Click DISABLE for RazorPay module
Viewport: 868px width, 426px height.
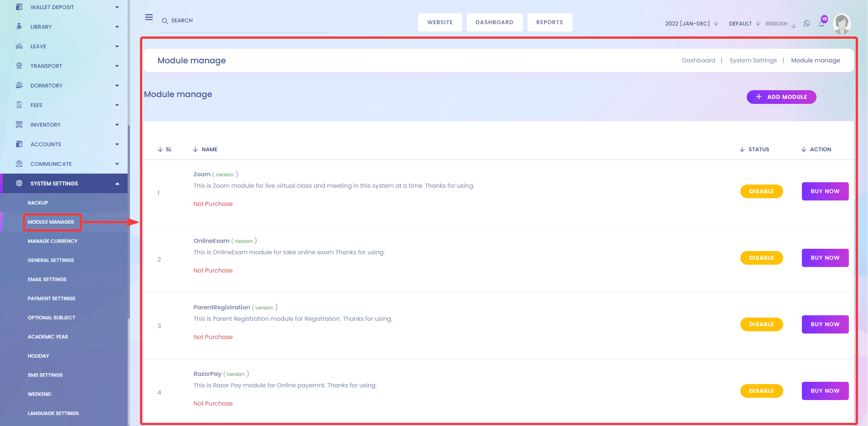pos(762,391)
